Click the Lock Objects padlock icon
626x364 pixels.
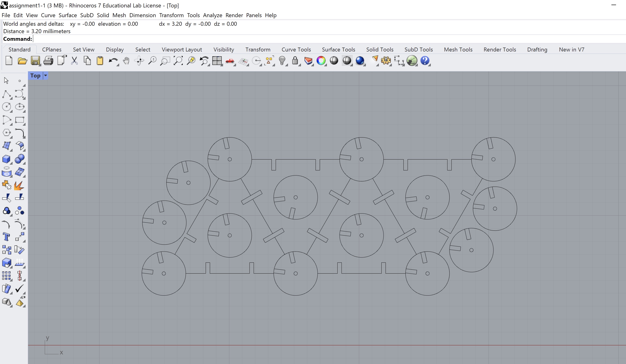pos(295,61)
